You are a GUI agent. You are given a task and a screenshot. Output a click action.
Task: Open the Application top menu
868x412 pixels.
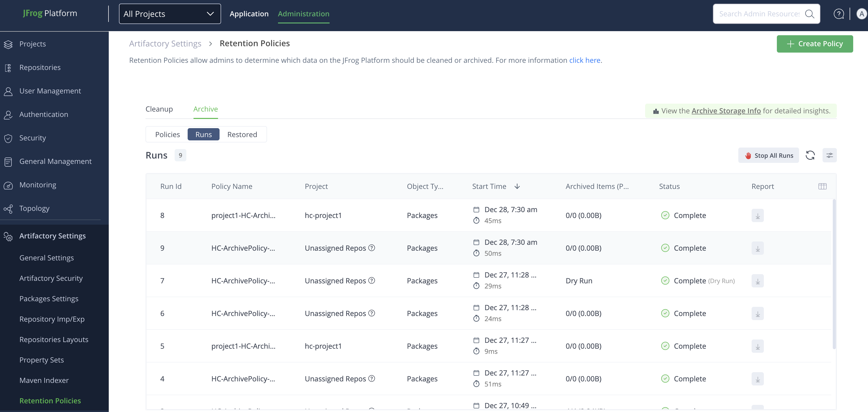tap(249, 14)
